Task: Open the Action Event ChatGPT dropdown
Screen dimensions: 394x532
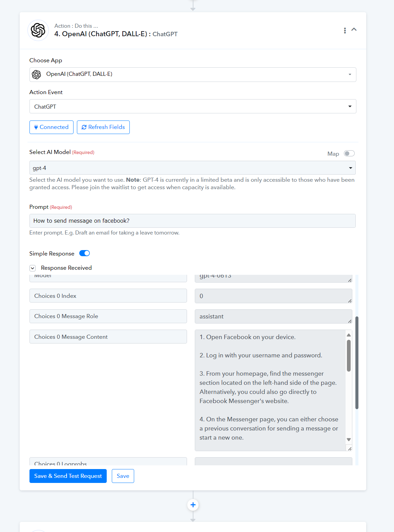Action: (x=193, y=106)
